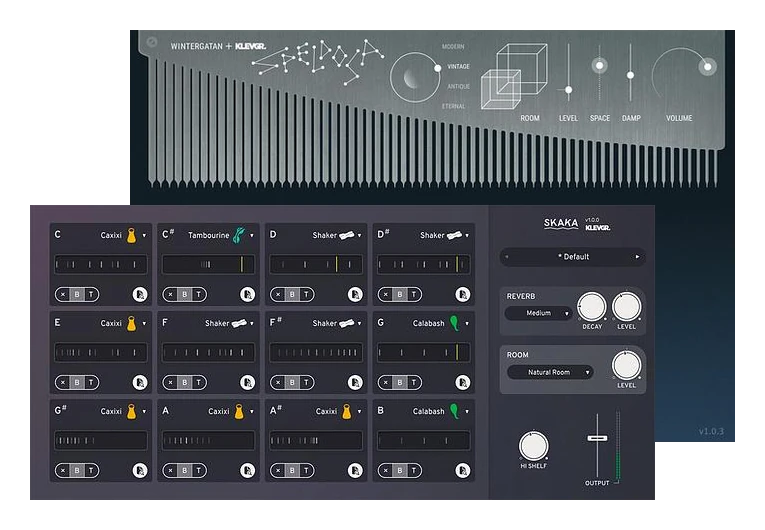
Task: Click the Hi Shelf knob
Action: coord(533,446)
